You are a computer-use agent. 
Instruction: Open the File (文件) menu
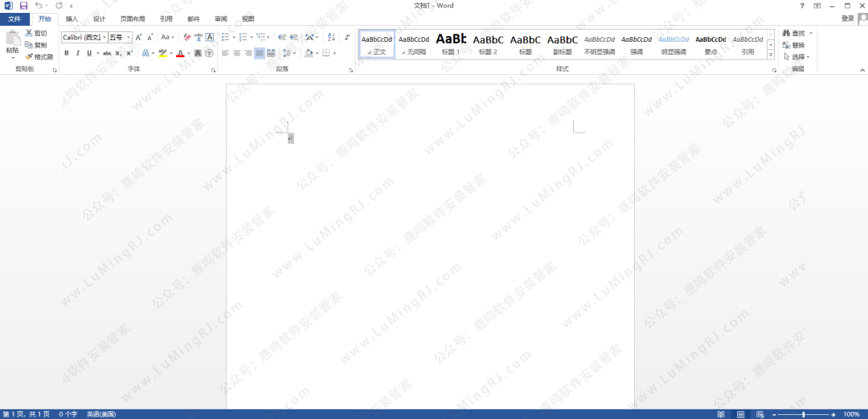click(x=14, y=18)
